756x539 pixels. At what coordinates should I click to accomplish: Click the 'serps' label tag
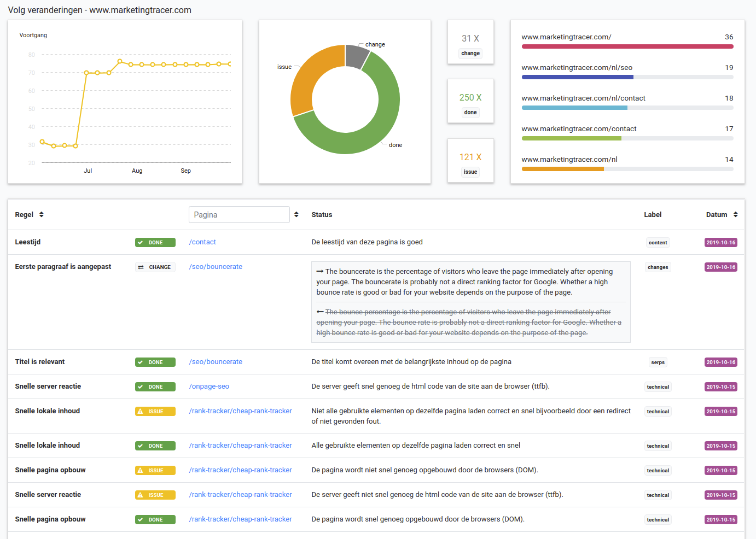point(658,362)
